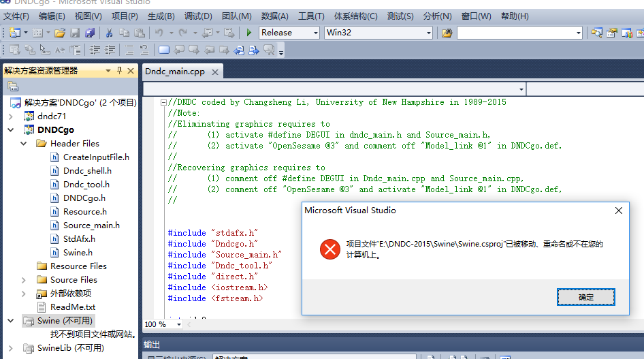
Task: Click the Comment Selected Lines icon
Action: (129, 50)
